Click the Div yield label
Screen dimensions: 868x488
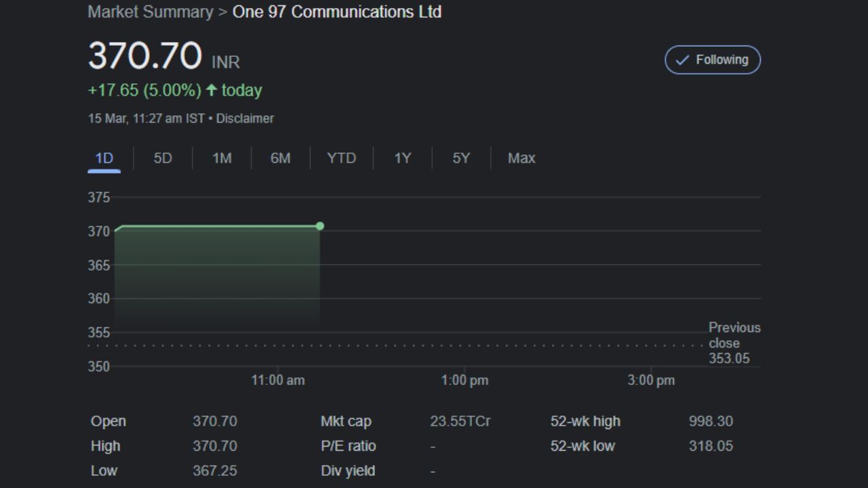pyautogui.click(x=348, y=470)
